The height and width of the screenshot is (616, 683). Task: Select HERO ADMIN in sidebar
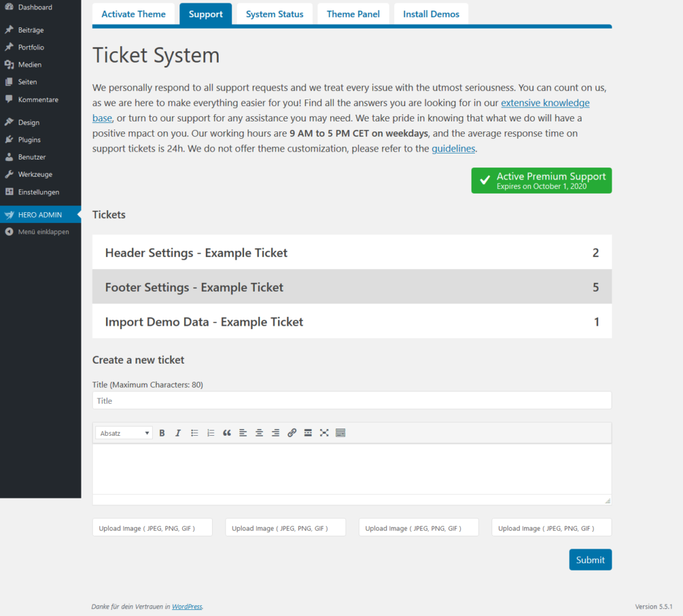(41, 214)
